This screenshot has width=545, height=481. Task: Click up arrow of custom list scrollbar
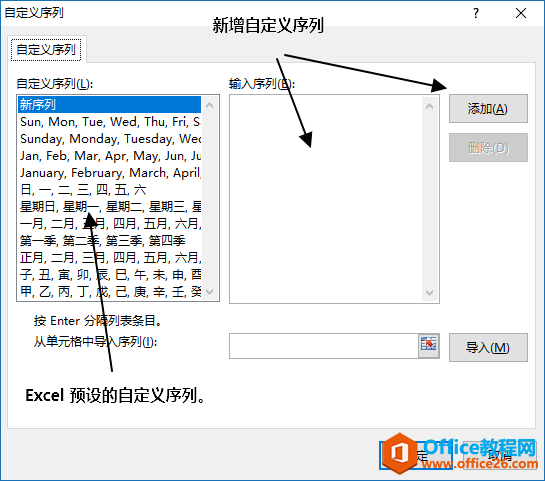pos(210,105)
